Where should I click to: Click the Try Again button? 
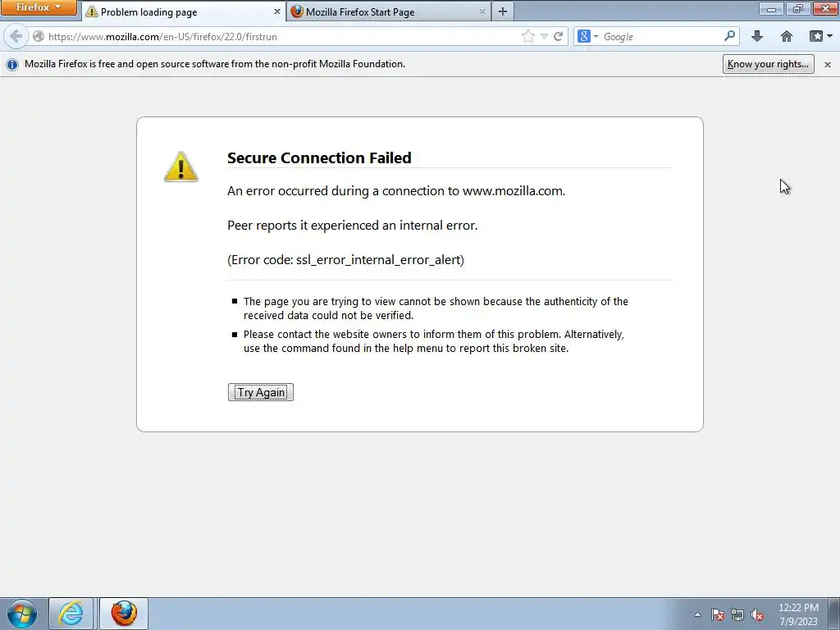(261, 392)
